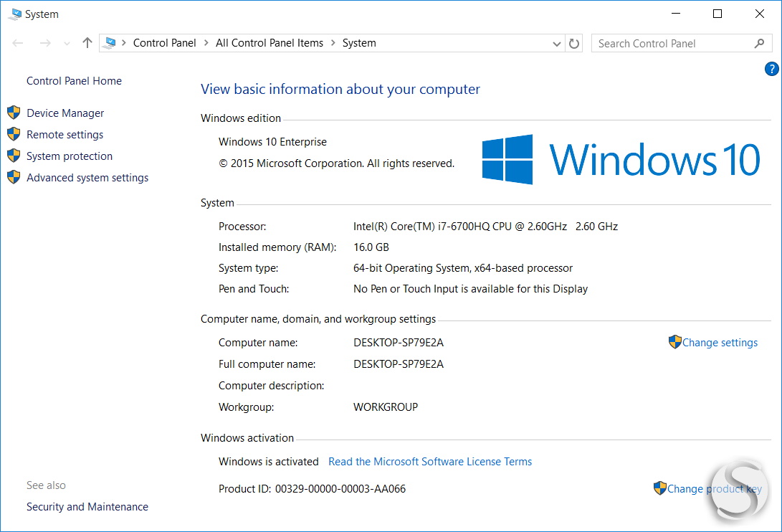Viewport: 782px width, 532px height.
Task: Select the processor value text
Action: click(485, 227)
